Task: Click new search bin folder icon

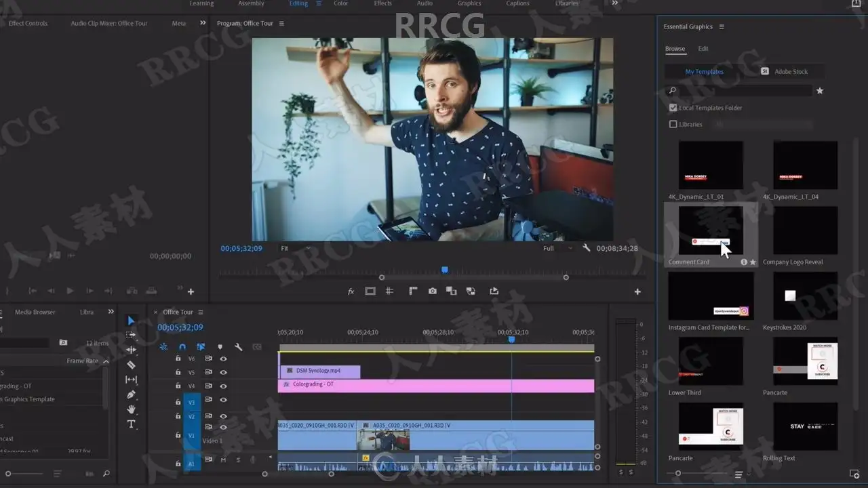Action: coord(63,343)
